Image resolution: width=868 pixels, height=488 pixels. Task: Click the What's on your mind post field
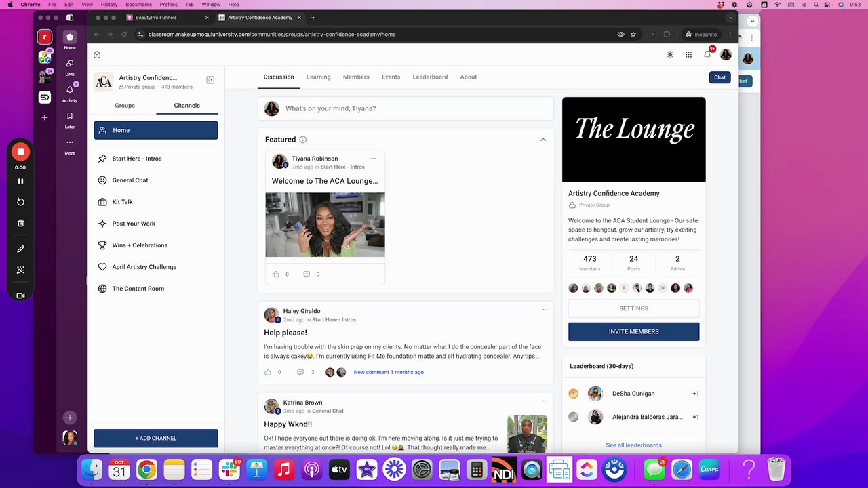406,108
